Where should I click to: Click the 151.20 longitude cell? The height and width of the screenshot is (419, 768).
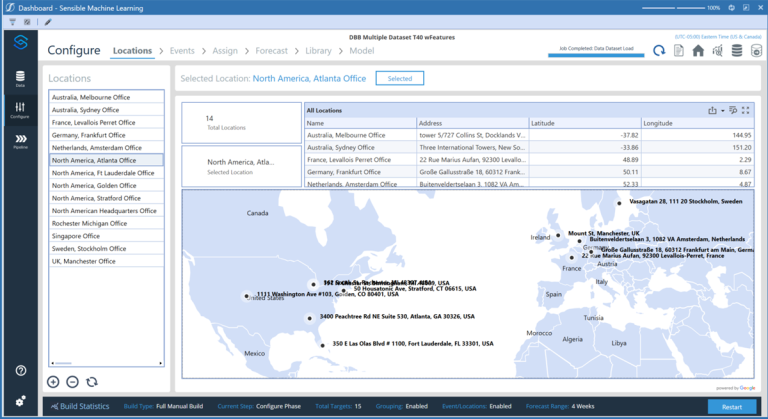pyautogui.click(x=697, y=148)
